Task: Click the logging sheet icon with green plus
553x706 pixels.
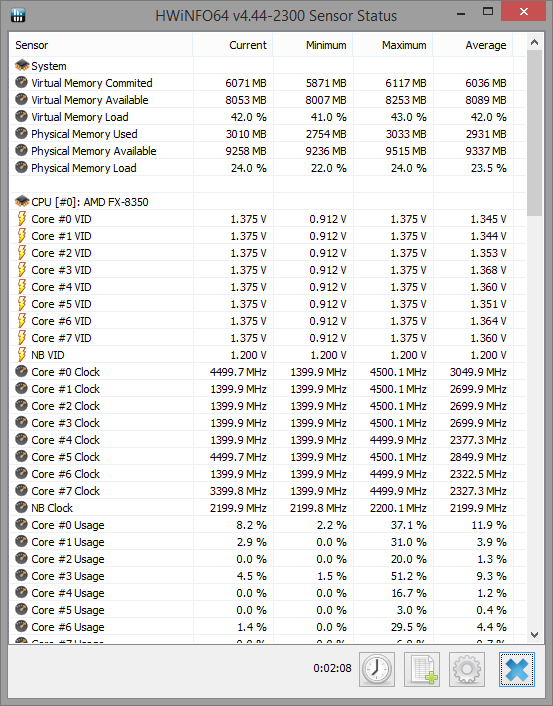Action: tap(422, 669)
